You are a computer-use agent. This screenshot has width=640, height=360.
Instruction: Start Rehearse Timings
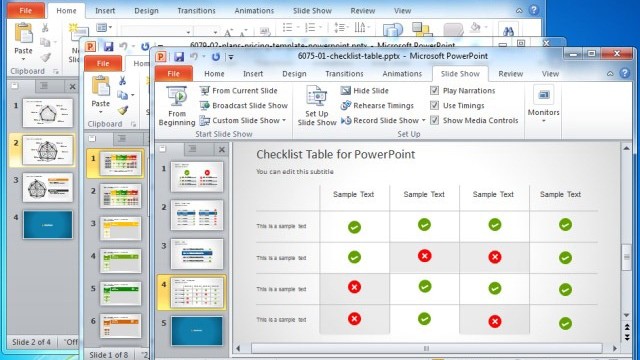click(377, 105)
